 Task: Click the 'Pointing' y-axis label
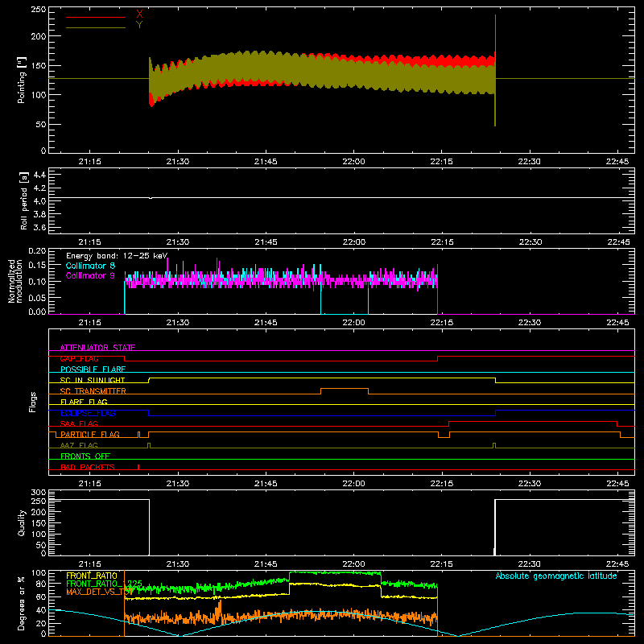point(22,80)
